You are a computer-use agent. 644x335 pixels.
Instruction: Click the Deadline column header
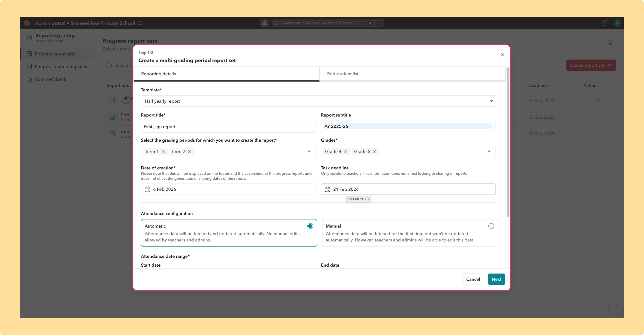coord(537,86)
